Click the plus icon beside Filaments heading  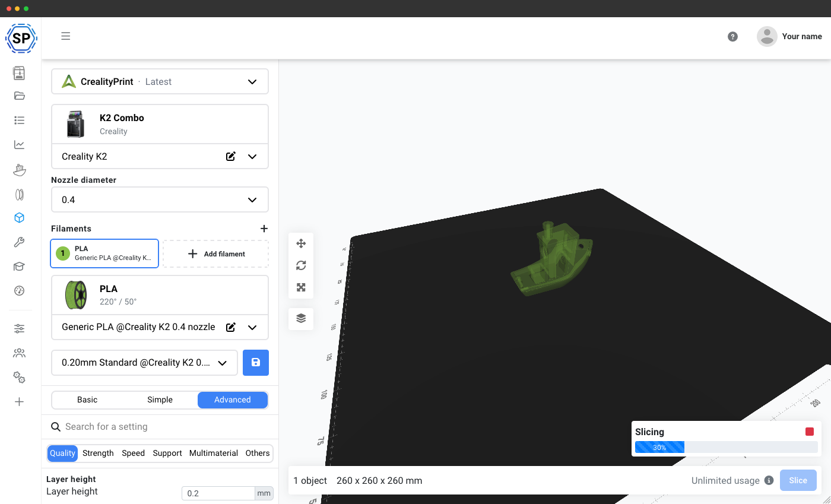click(x=264, y=229)
